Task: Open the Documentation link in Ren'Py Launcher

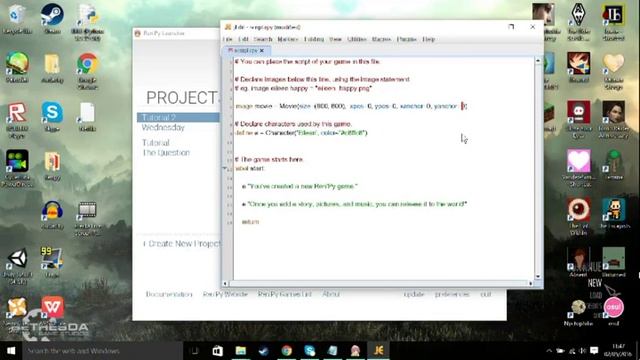Action: click(x=169, y=294)
